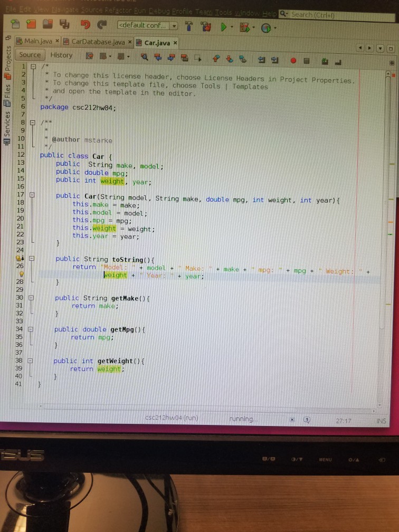The width and height of the screenshot is (399, 532).
Task: Toggle Rectangular Selection mode
Action: tap(198, 59)
